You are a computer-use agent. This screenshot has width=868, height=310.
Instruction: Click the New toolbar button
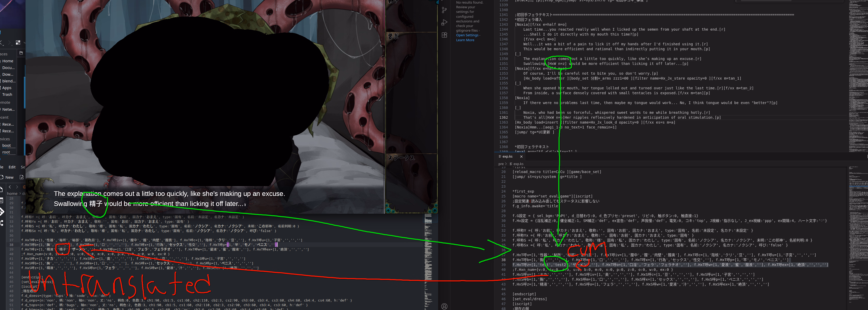pos(7,177)
